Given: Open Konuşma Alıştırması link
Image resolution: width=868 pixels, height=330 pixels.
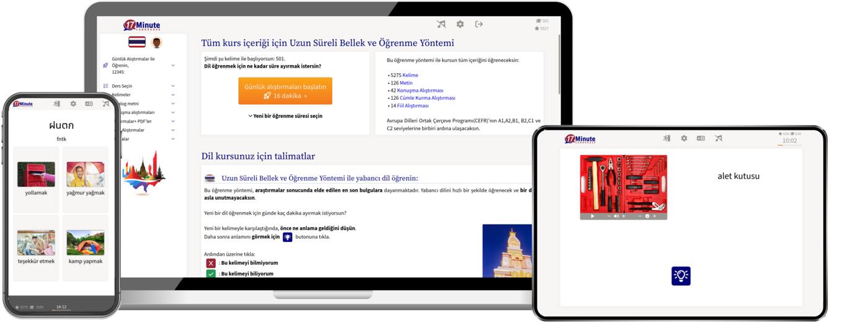Looking at the screenshot, I should pos(422,91).
